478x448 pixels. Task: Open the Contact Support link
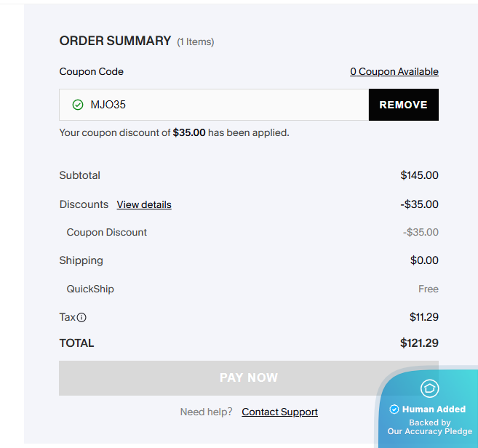click(279, 412)
